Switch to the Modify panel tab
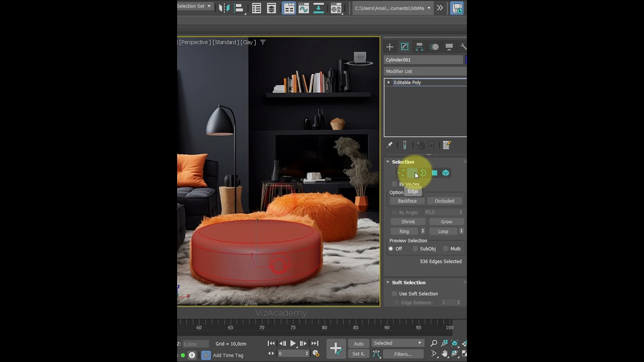This screenshot has height=362, width=644. coord(405,47)
